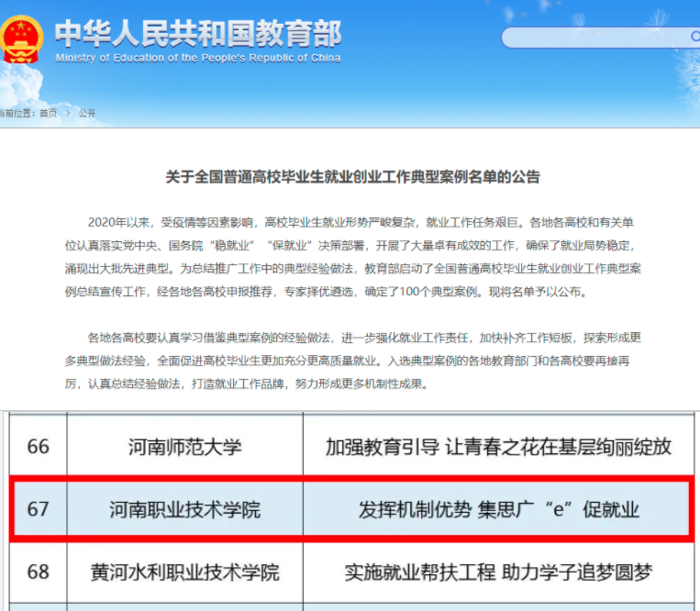Viewport: 700px width, 611px height.
Task: Select cell 河南师范大学
Action: 184,446
